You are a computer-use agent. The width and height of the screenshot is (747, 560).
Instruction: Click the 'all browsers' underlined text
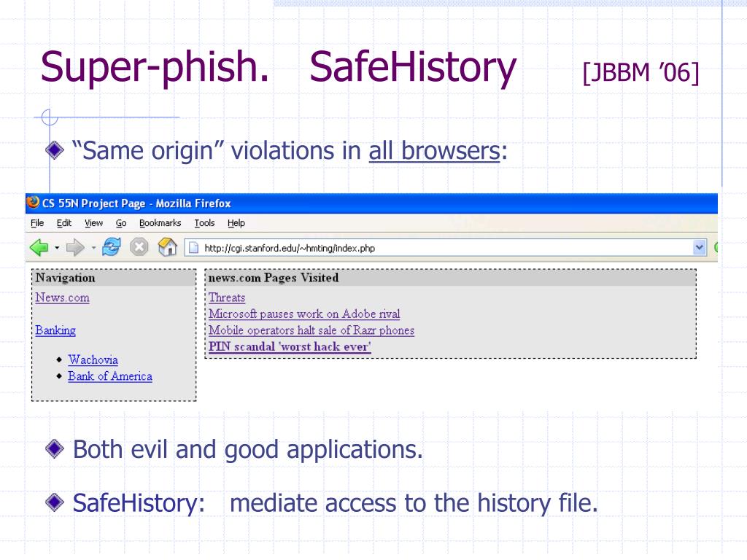click(x=435, y=152)
